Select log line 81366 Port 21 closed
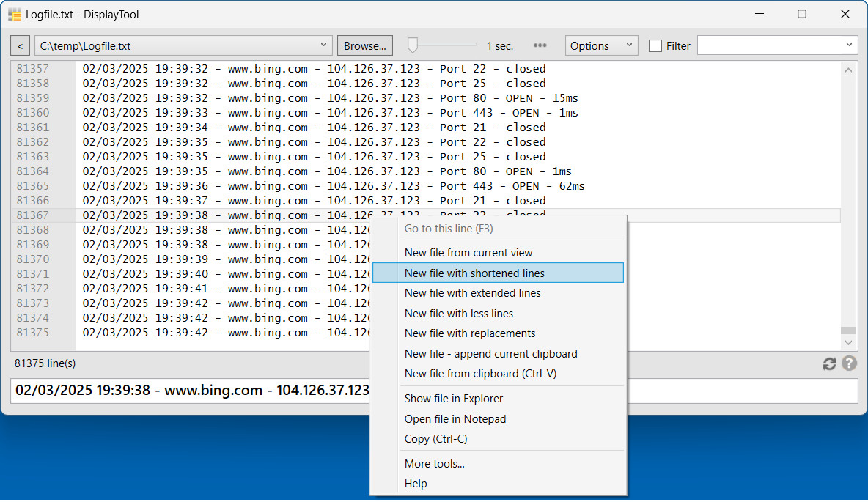Screen dimensions: 868x502 315,201
